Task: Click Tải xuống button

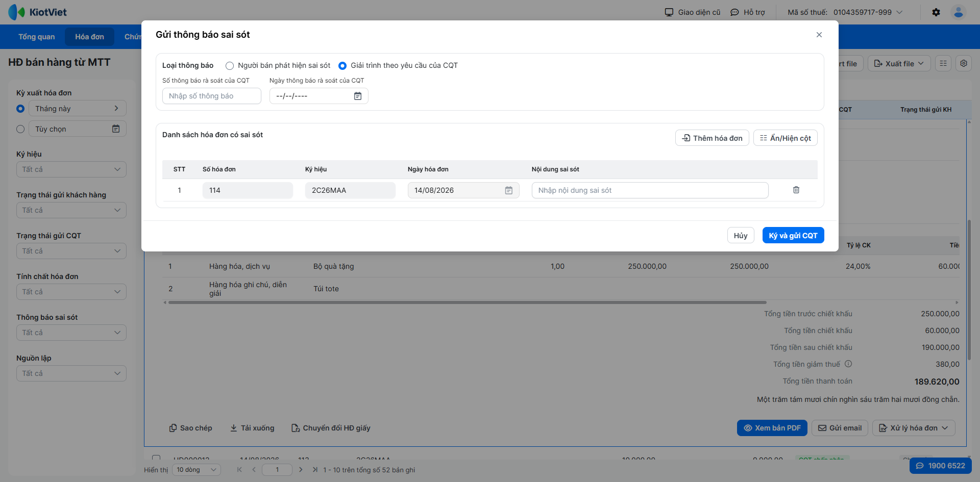Action: tap(252, 428)
